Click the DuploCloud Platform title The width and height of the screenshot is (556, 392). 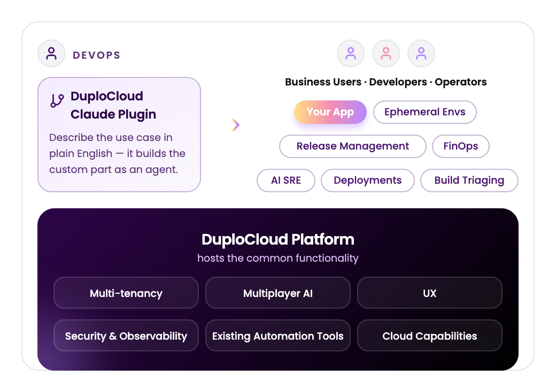pos(278,239)
